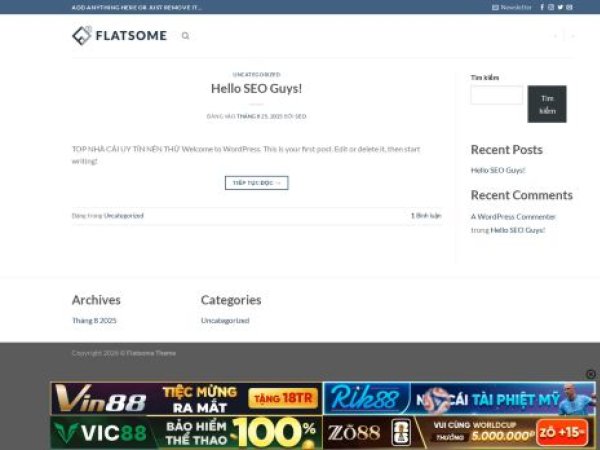Click the Copyright Flatsome Theme footer text
600x450 pixels.
[x=124, y=353]
